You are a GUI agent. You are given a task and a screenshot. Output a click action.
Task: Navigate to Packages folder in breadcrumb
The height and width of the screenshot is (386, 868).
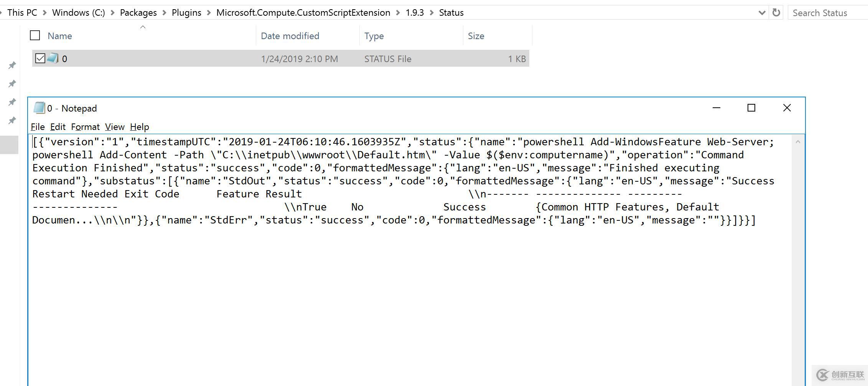(138, 13)
